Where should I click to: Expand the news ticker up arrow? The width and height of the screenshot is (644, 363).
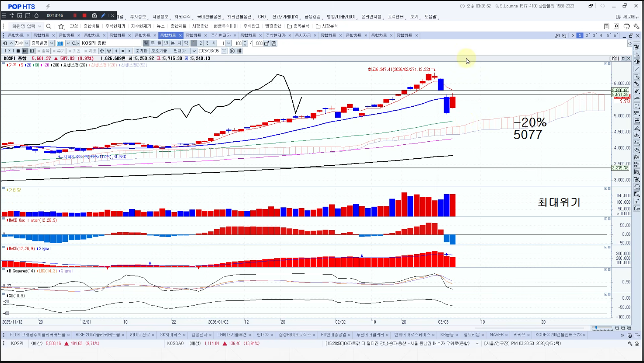pos(477,344)
